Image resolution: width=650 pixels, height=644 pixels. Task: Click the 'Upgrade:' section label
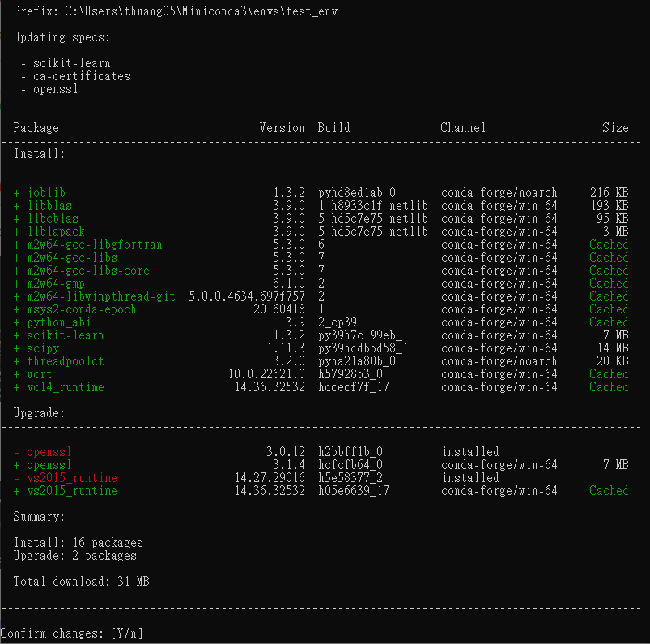tap(40, 413)
